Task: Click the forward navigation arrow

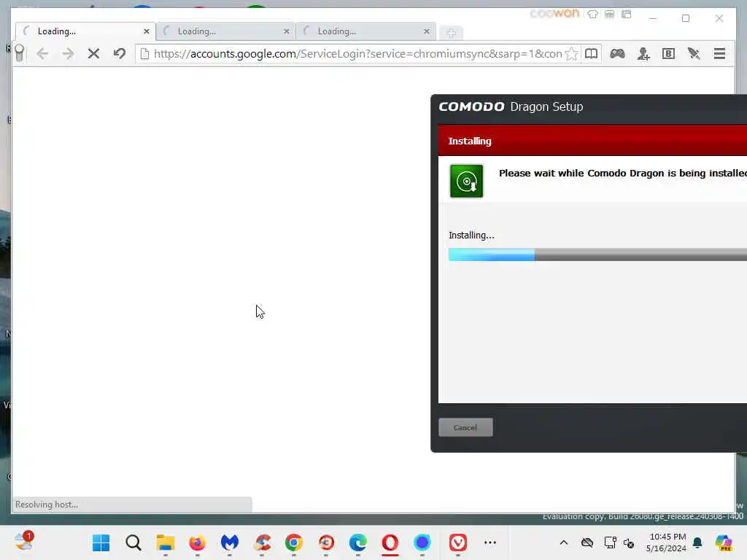Action: pyautogui.click(x=68, y=54)
